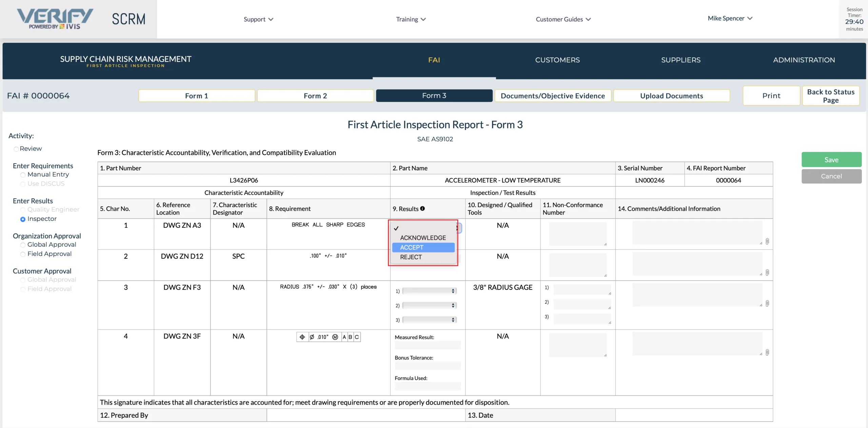Image resolution: width=868 pixels, height=428 pixels.
Task: Choose REJECT from the results list
Action: pos(423,257)
